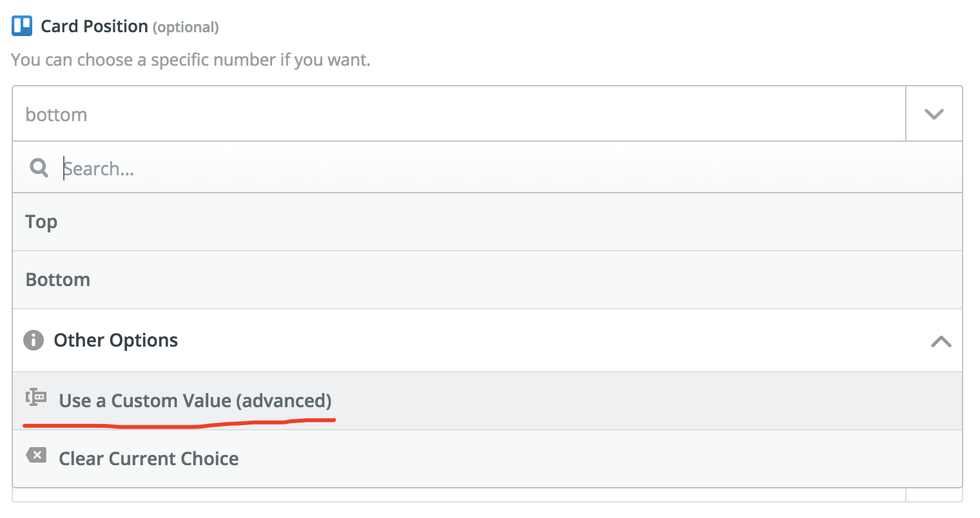
Task: Open the Card Position dropdown arrow
Action: coord(934,114)
